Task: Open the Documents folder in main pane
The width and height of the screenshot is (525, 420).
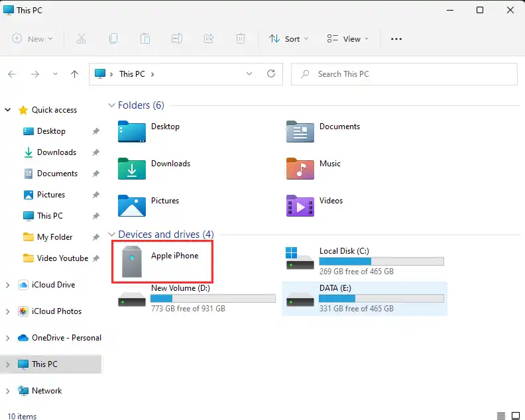Action: 323,132
